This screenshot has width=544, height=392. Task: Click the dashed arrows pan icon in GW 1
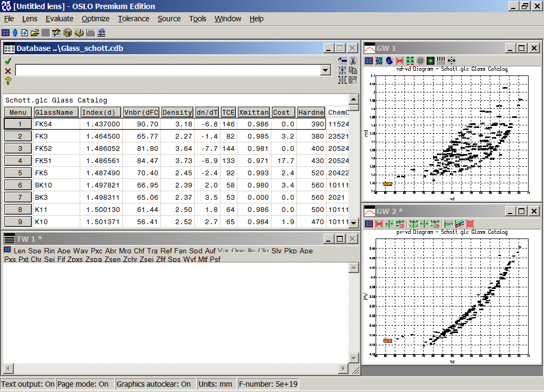point(451,61)
